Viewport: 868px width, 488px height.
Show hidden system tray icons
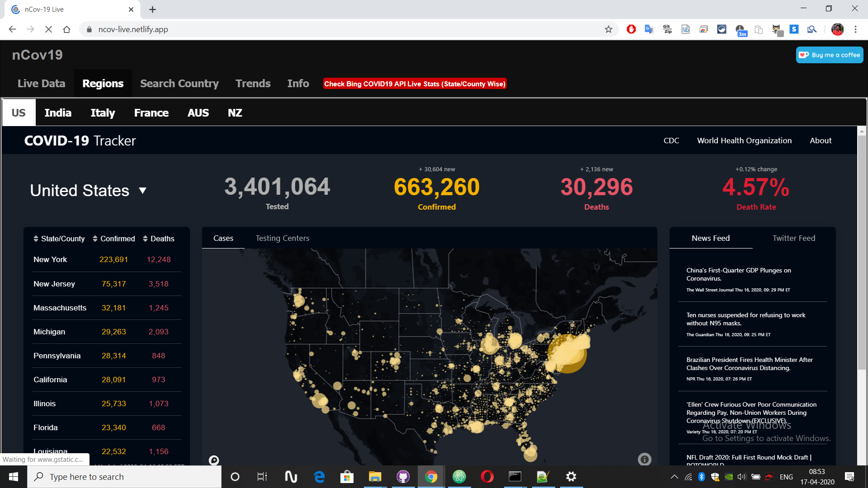point(674,477)
